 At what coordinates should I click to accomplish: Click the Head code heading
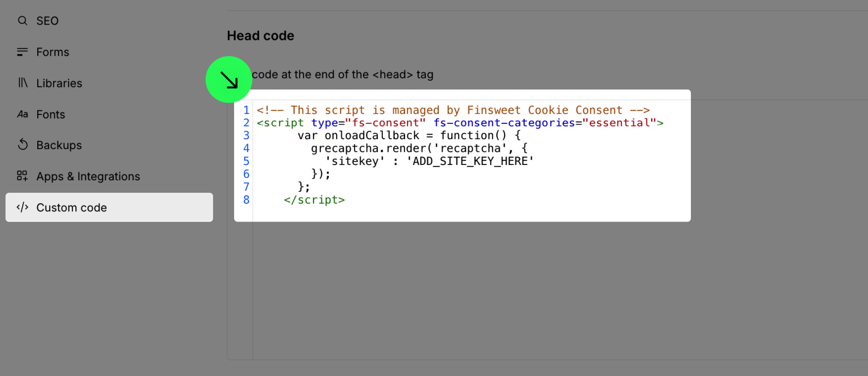260,36
